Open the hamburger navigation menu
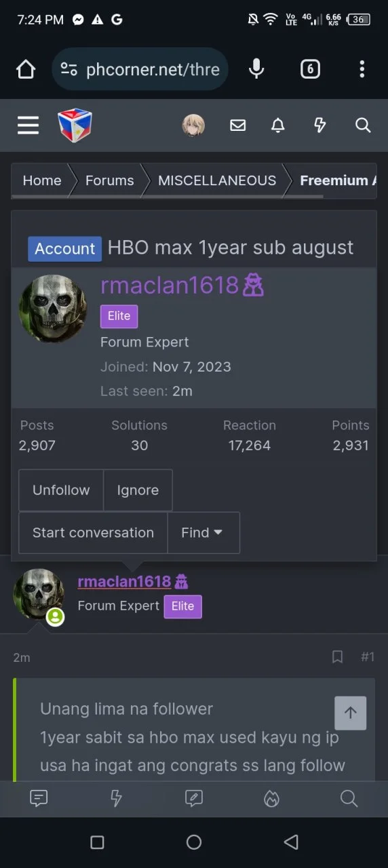 pos(28,125)
